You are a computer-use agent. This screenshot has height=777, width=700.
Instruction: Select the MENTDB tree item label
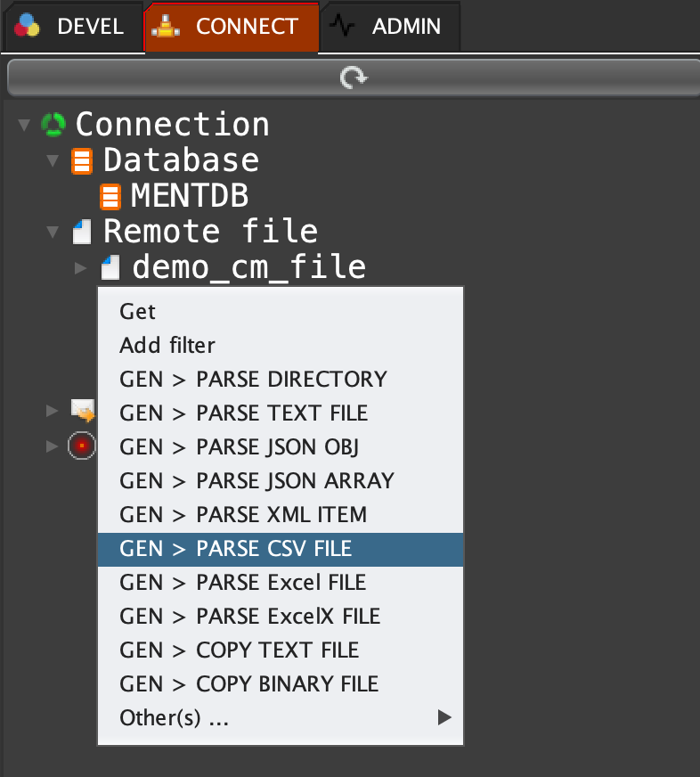point(189,196)
